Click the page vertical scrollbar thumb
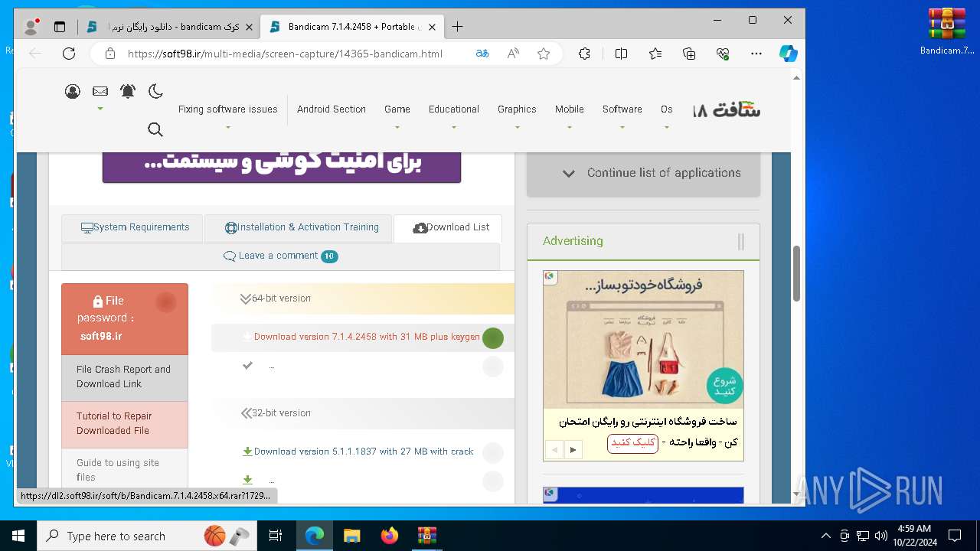The image size is (980, 551). tap(796, 273)
